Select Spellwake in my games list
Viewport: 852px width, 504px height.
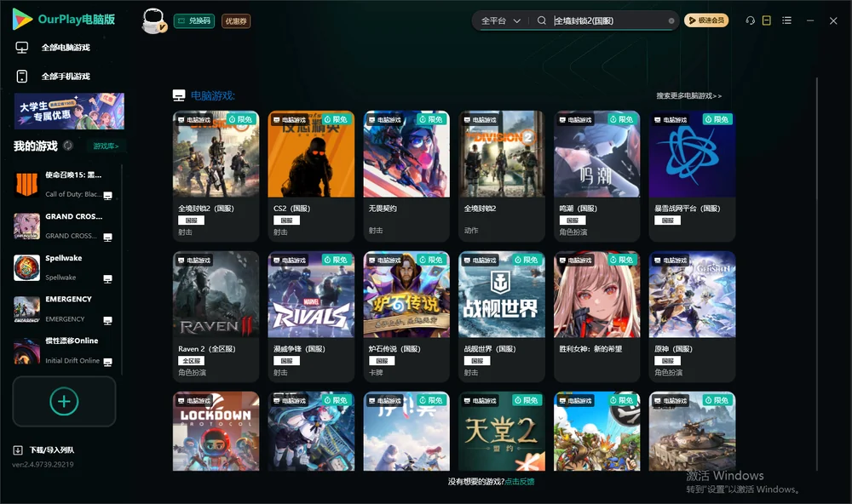[x=64, y=267]
